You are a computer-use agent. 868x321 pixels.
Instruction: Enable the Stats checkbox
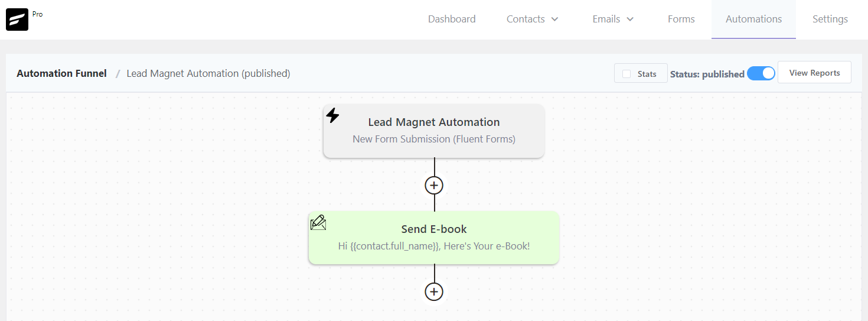point(626,74)
